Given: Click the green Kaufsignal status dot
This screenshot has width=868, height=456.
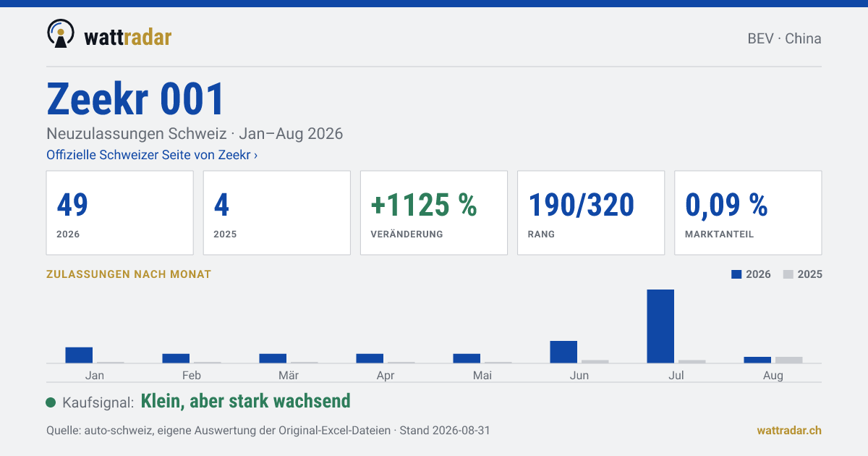Looking at the screenshot, I should [51, 402].
